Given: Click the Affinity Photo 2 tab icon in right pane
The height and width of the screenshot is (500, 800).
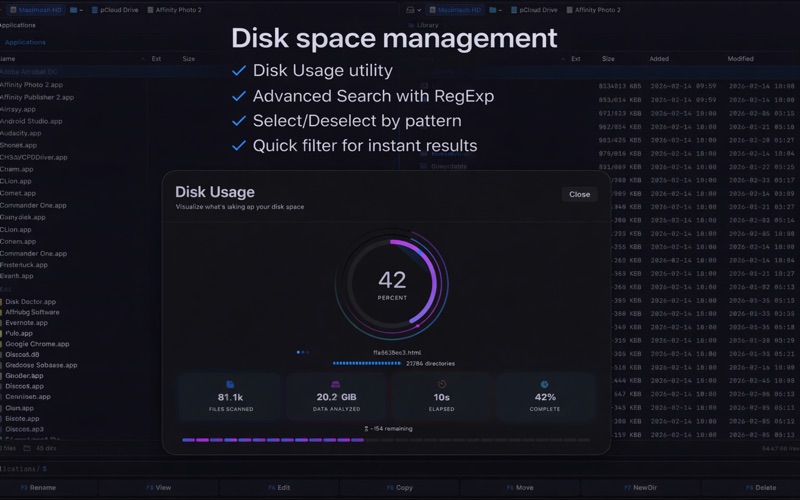Looking at the screenshot, I should (569, 10).
